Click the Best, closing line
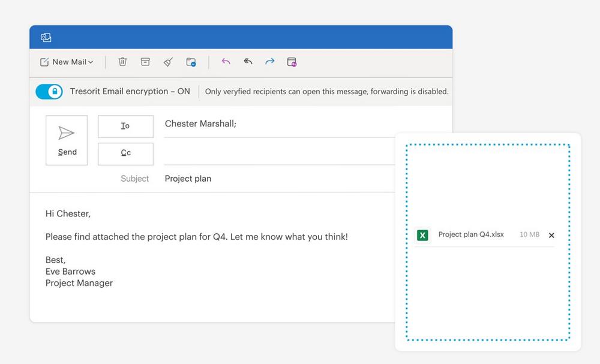 tap(55, 260)
